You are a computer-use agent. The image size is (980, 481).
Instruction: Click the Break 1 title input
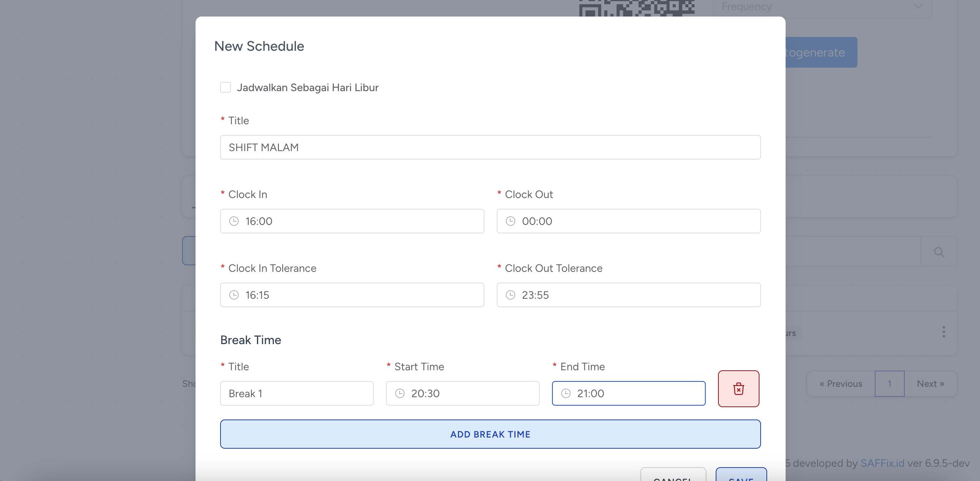(x=297, y=393)
